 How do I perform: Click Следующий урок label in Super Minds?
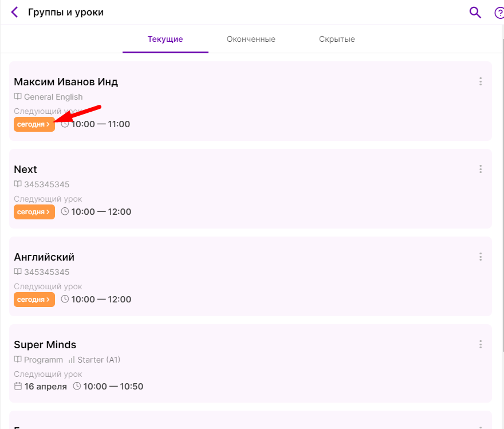point(48,374)
